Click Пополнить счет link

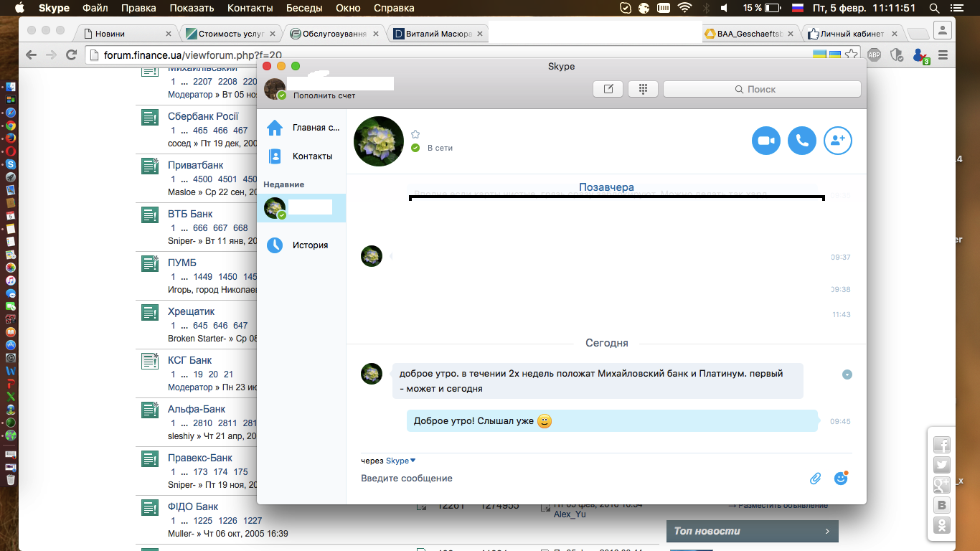click(x=324, y=95)
